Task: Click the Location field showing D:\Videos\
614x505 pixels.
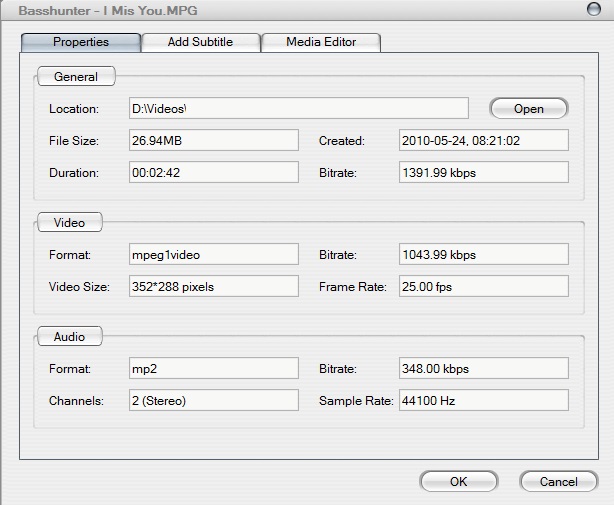Action: click(x=299, y=108)
